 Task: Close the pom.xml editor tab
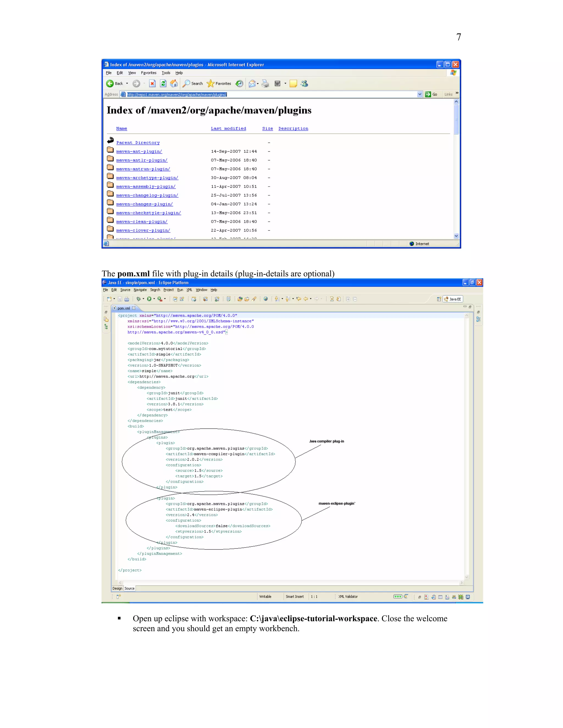point(134,308)
